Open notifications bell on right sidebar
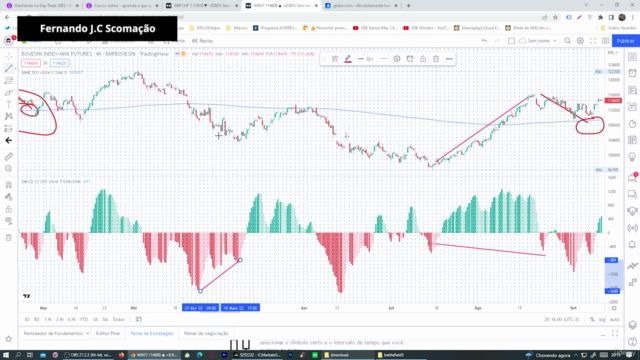Viewport: 640px width, 360px height. pyautogui.click(x=632, y=244)
